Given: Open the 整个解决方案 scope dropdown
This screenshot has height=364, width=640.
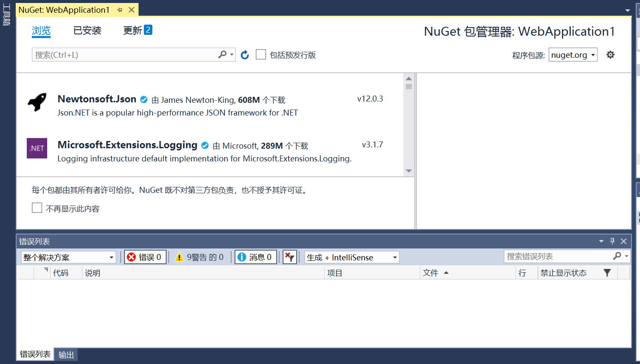Looking at the screenshot, I should pyautogui.click(x=68, y=257).
